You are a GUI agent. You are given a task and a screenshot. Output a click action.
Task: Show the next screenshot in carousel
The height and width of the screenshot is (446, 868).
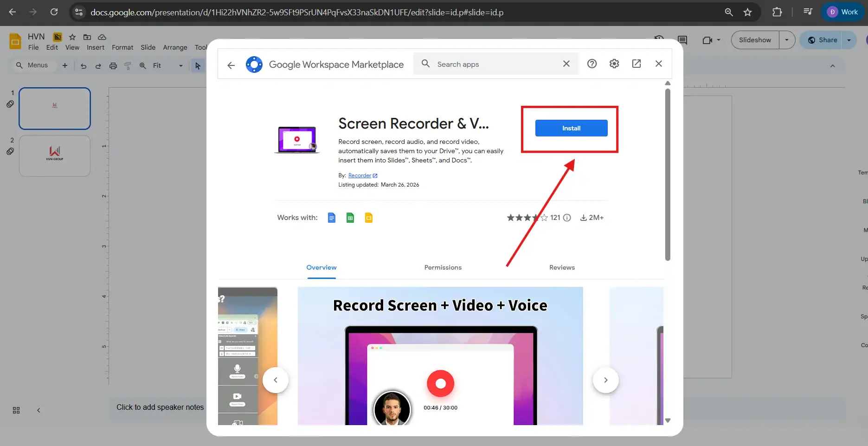(x=606, y=380)
